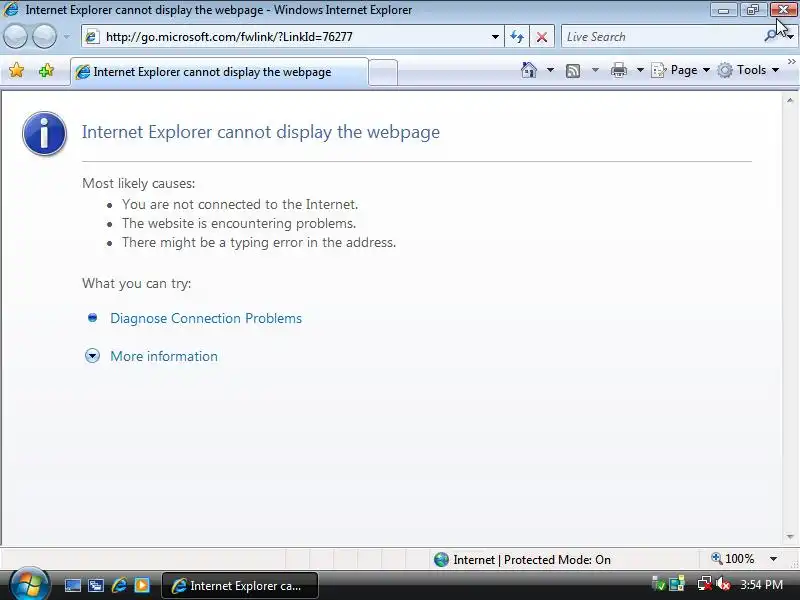Select the Internet Explorer cannot display tab
The height and width of the screenshot is (600, 800).
[219, 72]
